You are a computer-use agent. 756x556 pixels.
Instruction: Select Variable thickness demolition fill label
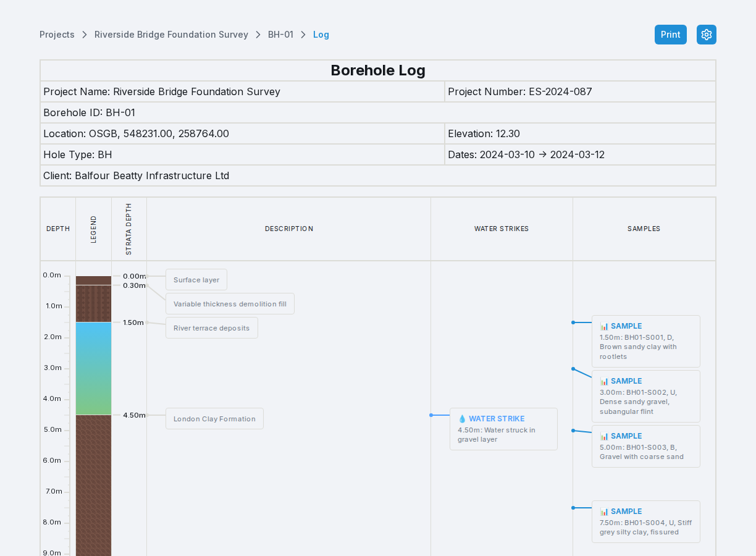pos(230,304)
